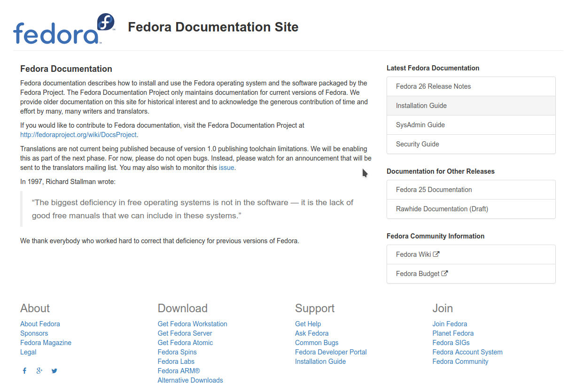Click the 'Support' footer heading
This screenshot has width=567, height=392.
(315, 308)
